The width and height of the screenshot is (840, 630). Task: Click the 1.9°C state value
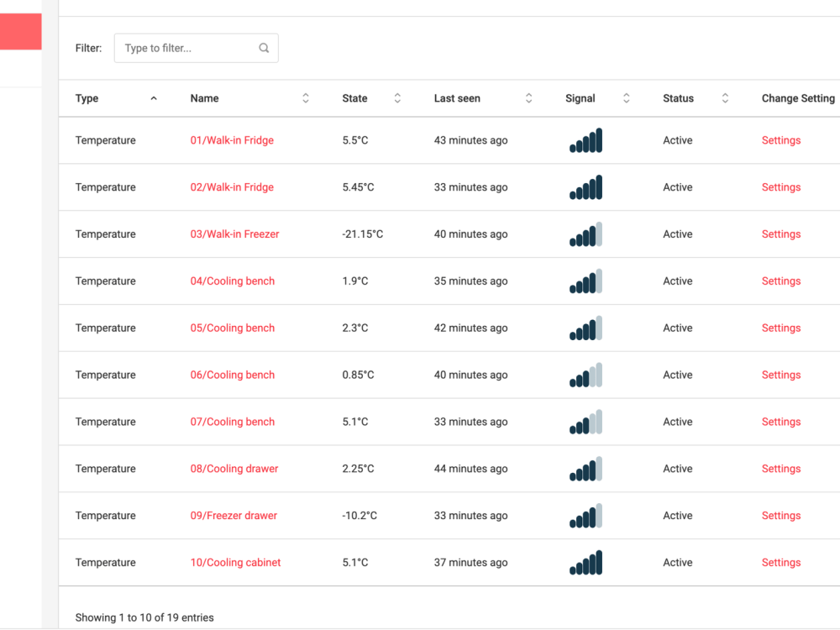pyautogui.click(x=355, y=281)
